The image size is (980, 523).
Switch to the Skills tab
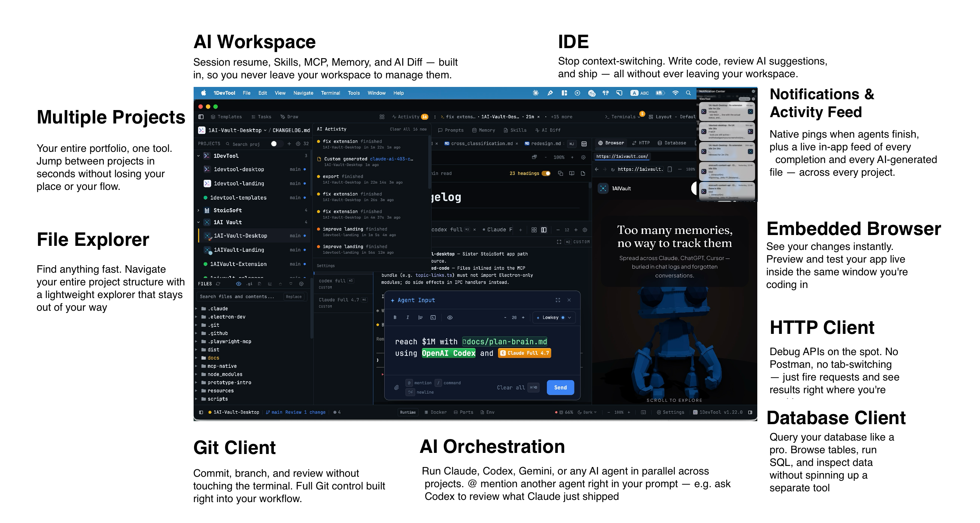tap(515, 130)
